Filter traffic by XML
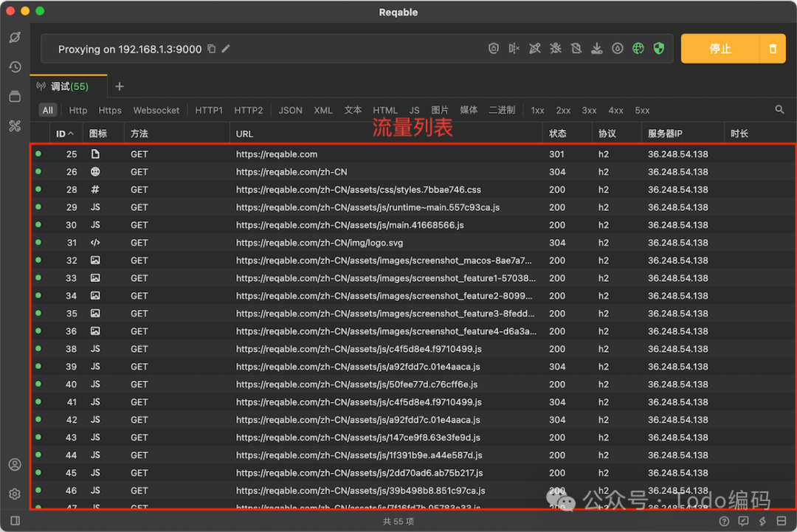Viewport: 797px width, 532px height. pyautogui.click(x=323, y=110)
